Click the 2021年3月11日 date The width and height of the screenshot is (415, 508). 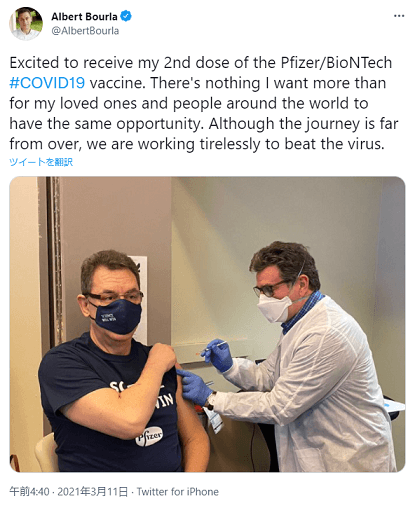[x=93, y=491]
